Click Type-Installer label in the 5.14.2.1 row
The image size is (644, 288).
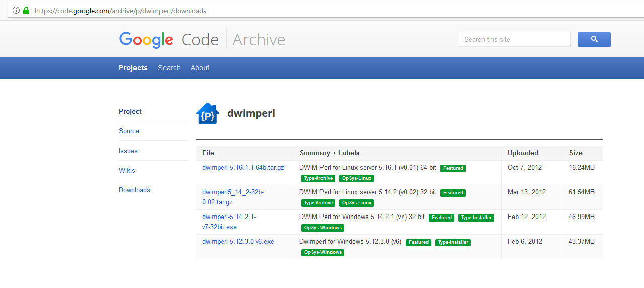[x=476, y=218]
